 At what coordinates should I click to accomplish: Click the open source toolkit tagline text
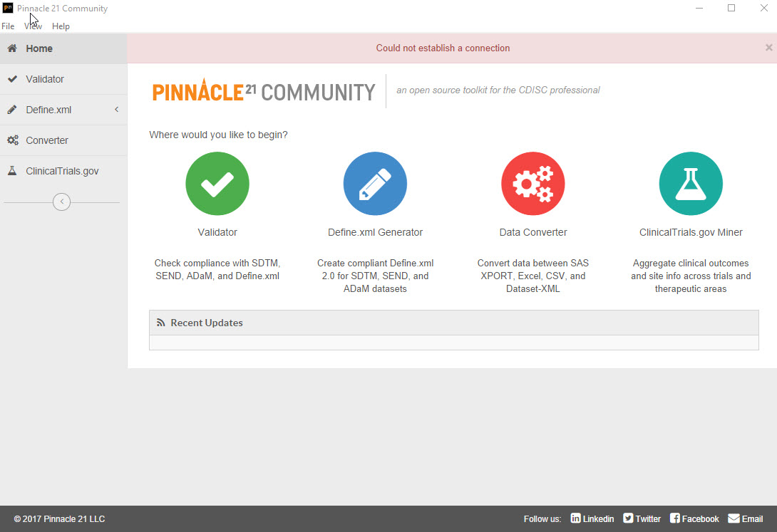click(498, 90)
